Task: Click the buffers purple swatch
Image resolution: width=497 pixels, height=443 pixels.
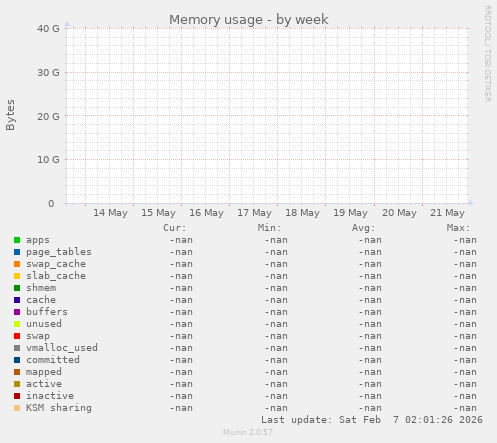Action: click(17, 312)
